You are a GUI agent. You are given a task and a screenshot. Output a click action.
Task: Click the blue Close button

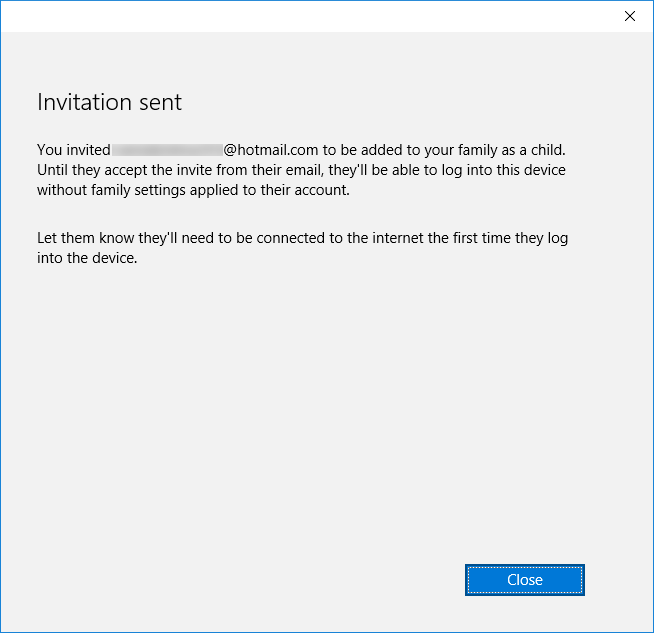524,580
